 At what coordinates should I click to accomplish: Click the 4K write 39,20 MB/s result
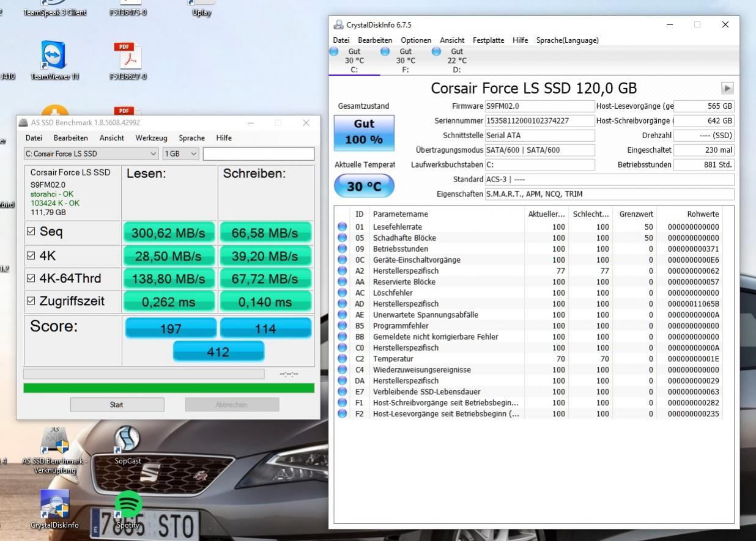(x=265, y=256)
